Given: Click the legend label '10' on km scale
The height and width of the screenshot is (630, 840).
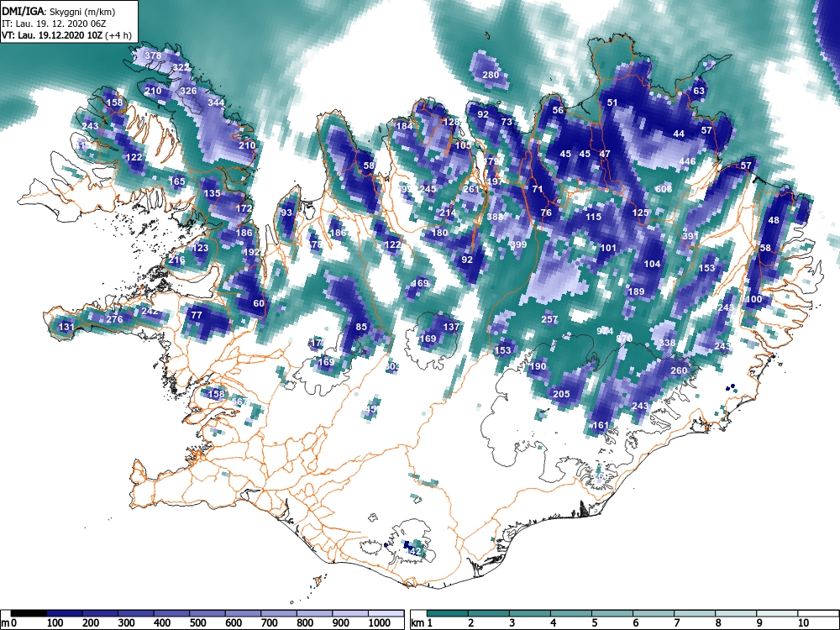Looking at the screenshot, I should coord(803,622).
